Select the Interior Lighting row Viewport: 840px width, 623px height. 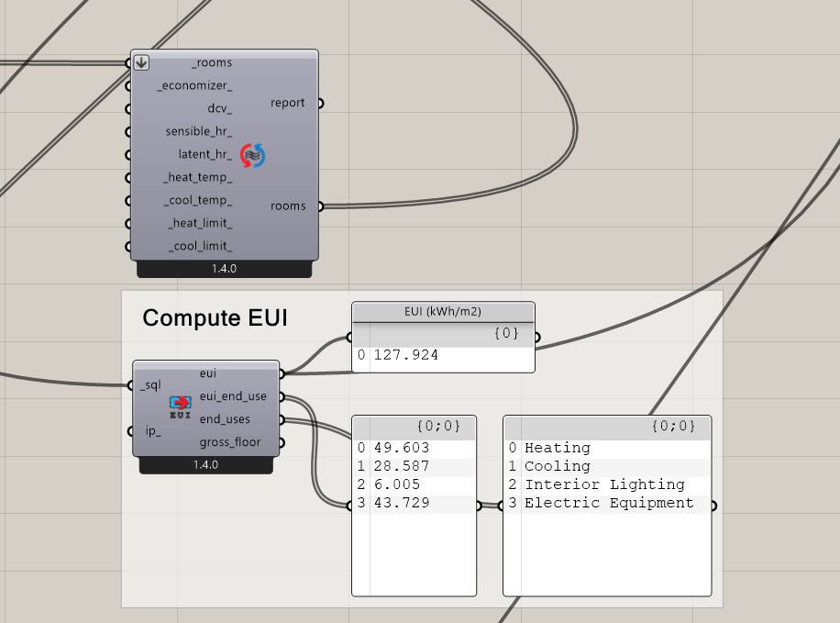607,484
